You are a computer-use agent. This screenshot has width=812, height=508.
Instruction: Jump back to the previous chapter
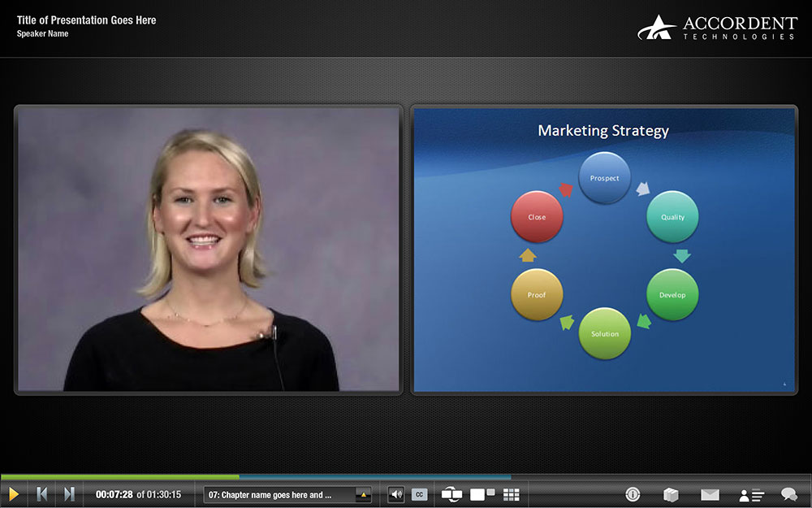tap(42, 494)
